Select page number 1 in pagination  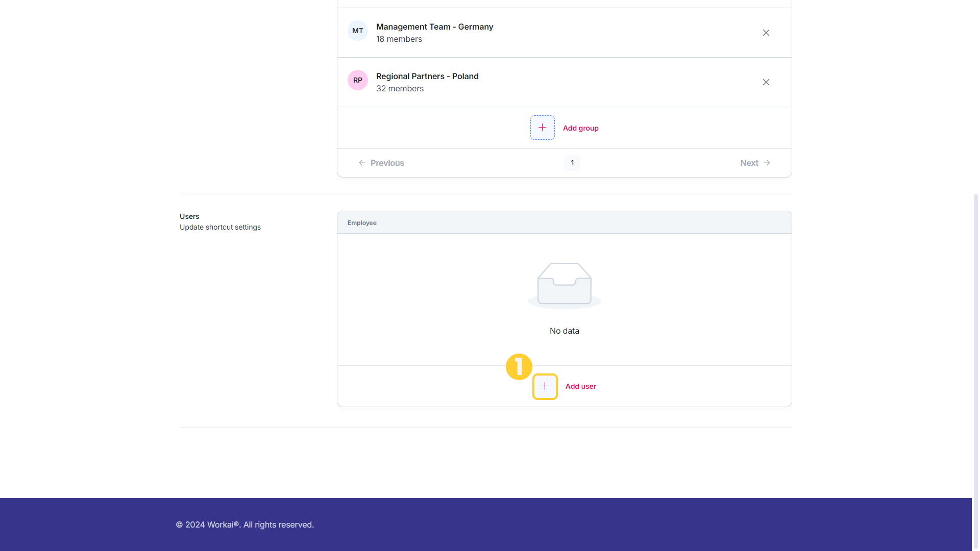572,163
